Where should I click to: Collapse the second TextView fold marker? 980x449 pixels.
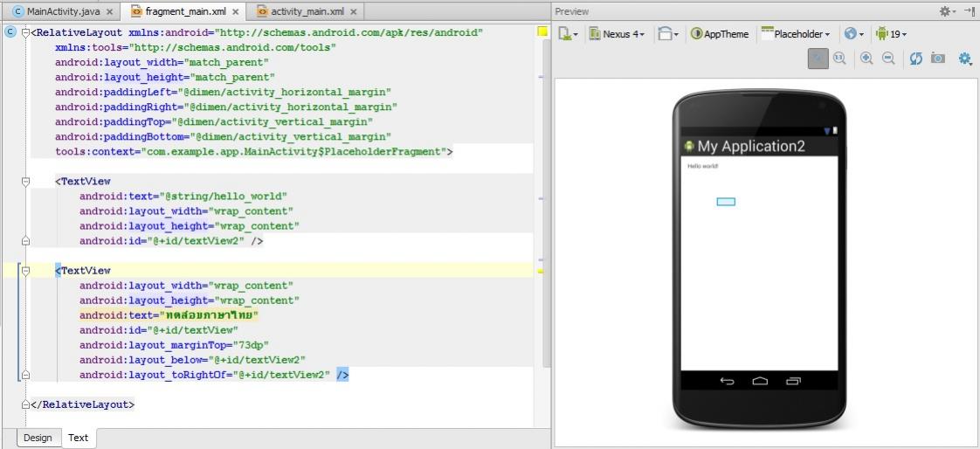[x=25, y=271]
